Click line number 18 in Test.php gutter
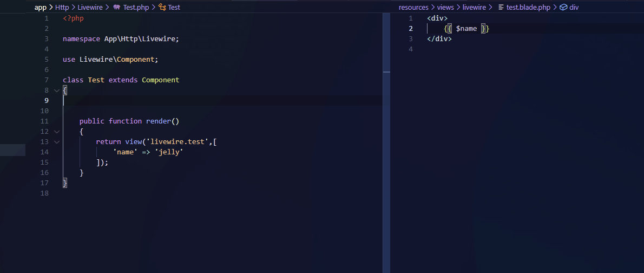The height and width of the screenshot is (273, 644). coord(45,193)
